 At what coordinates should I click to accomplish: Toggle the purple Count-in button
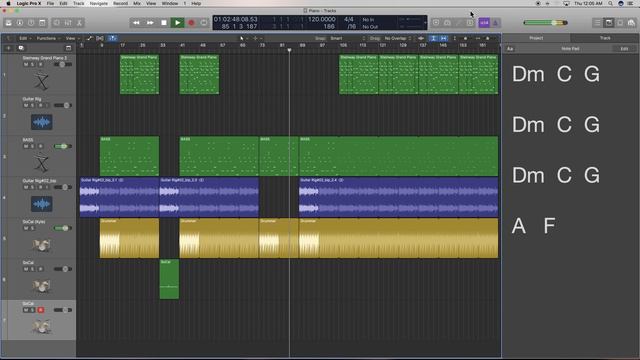(484, 23)
